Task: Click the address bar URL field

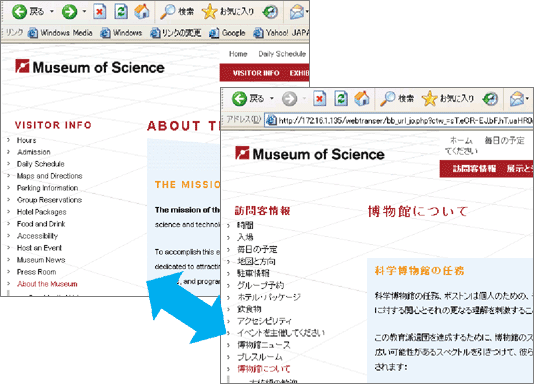Action: pos(399,120)
